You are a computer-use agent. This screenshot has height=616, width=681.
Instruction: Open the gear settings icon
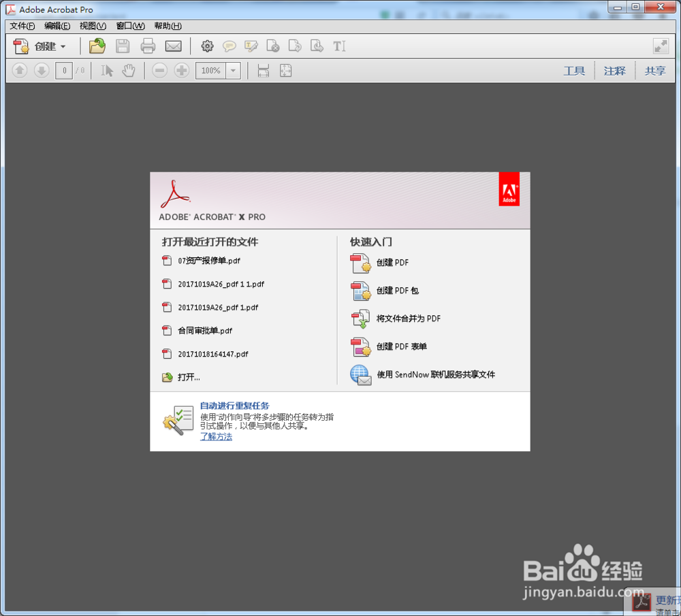[x=207, y=46]
